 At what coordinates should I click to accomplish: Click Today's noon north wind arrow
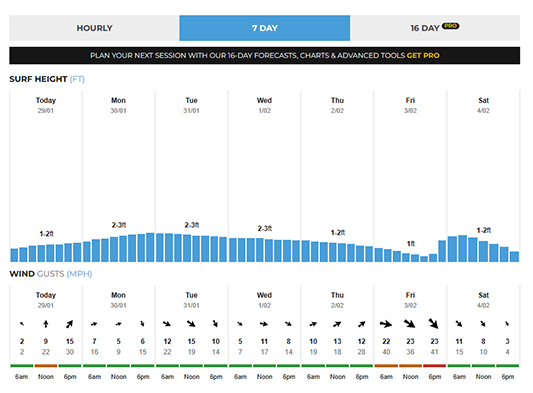[46, 324]
